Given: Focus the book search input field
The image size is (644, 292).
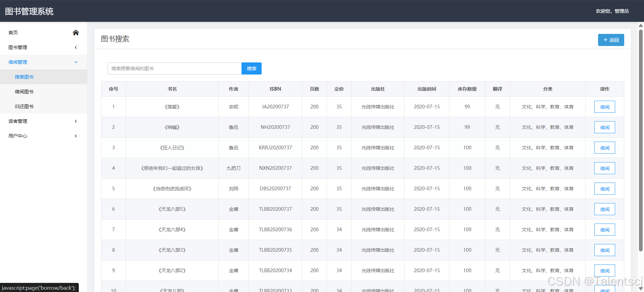Looking at the screenshot, I should tap(174, 68).
